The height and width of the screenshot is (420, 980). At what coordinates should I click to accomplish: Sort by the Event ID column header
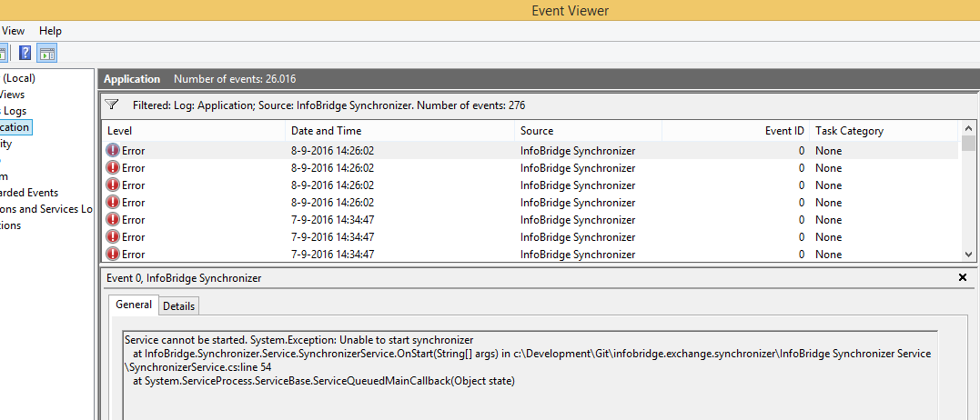735,131
